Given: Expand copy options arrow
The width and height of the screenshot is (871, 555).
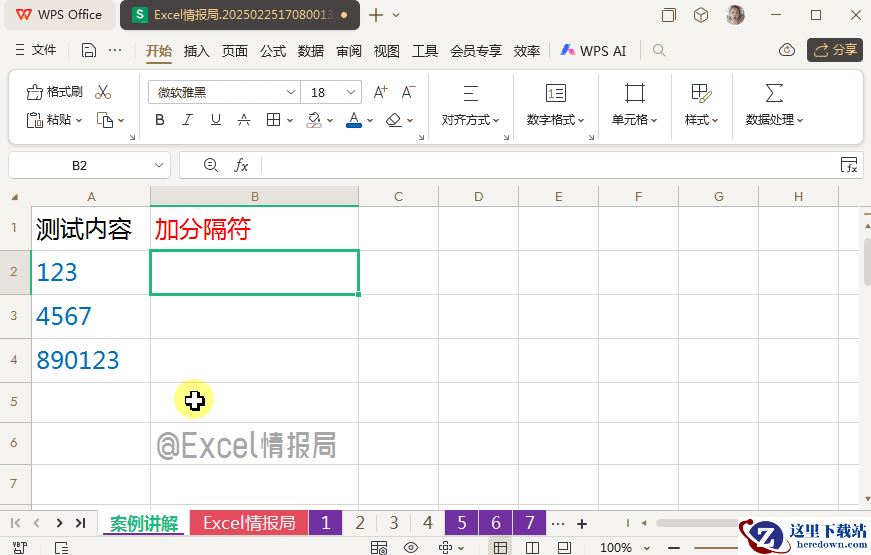Looking at the screenshot, I should [x=121, y=120].
